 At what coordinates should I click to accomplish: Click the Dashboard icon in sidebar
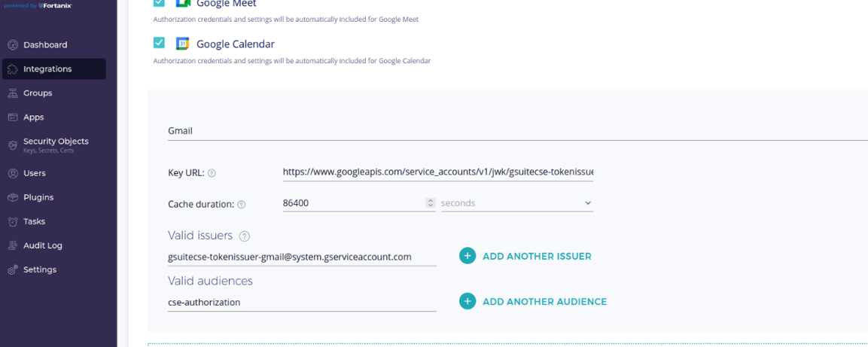tap(13, 45)
